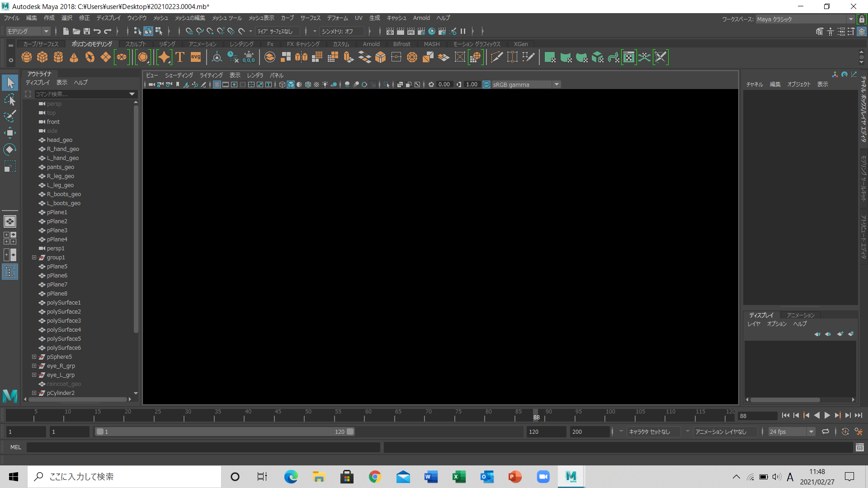Expand the group1 node in Outliner

34,258
